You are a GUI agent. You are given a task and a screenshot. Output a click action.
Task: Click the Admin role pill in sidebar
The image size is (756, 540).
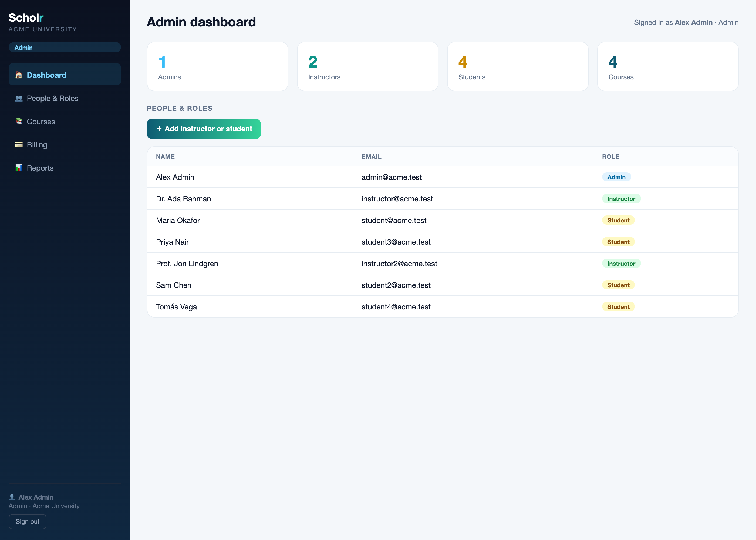click(65, 47)
